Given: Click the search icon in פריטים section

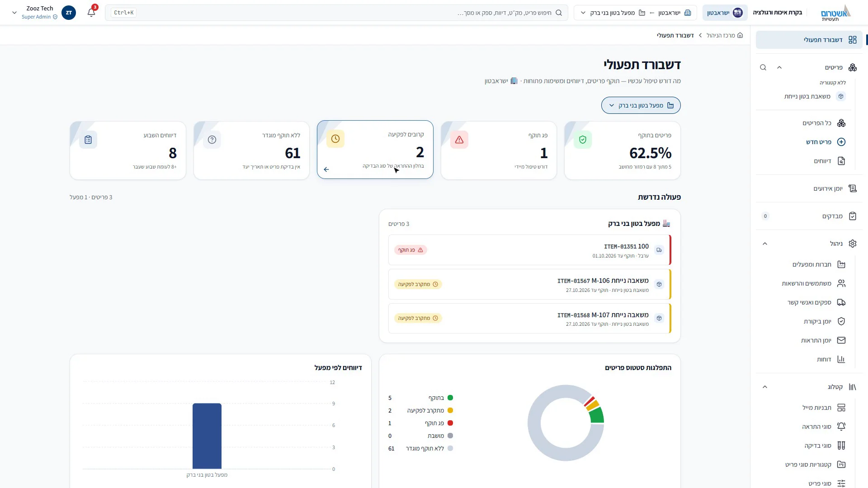Looking at the screenshot, I should (763, 67).
